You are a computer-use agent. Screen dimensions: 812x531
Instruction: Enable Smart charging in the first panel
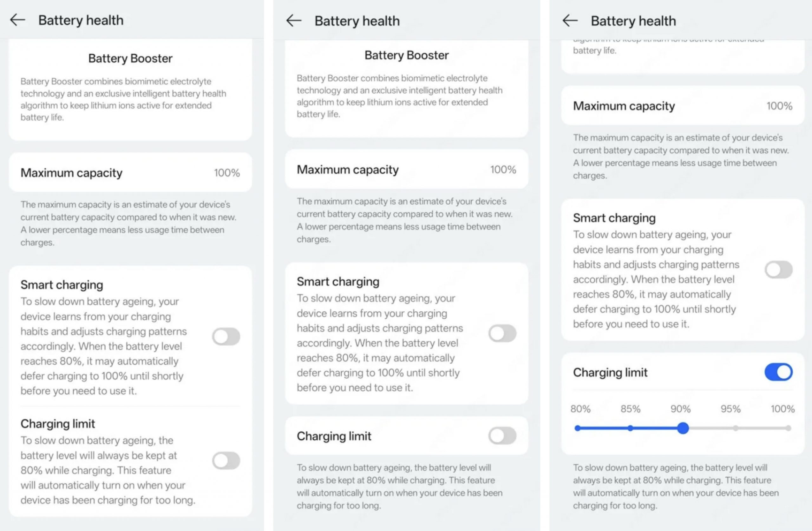226,336
